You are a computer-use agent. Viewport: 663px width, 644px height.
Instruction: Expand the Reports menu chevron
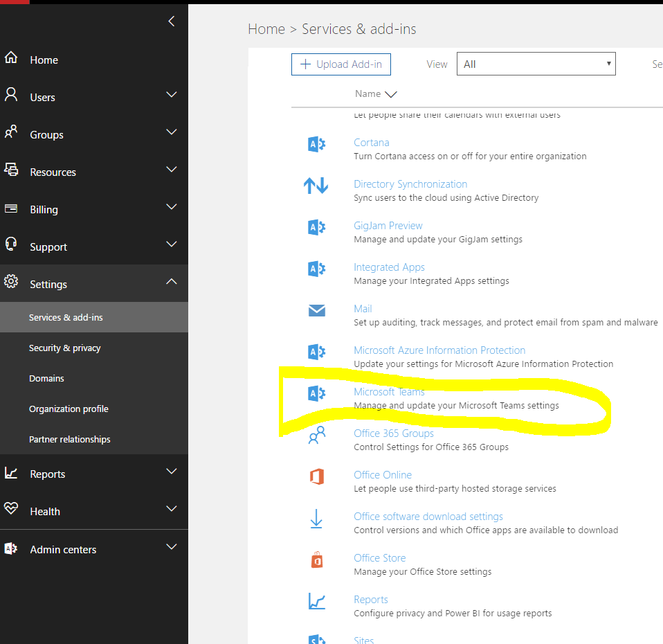[x=171, y=471]
